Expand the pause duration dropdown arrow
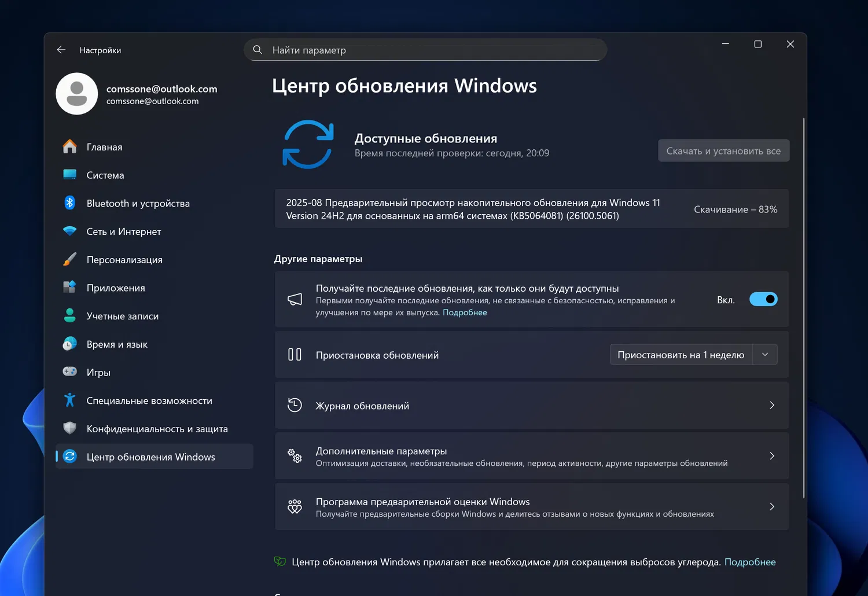Image resolution: width=868 pixels, height=596 pixels. click(765, 355)
